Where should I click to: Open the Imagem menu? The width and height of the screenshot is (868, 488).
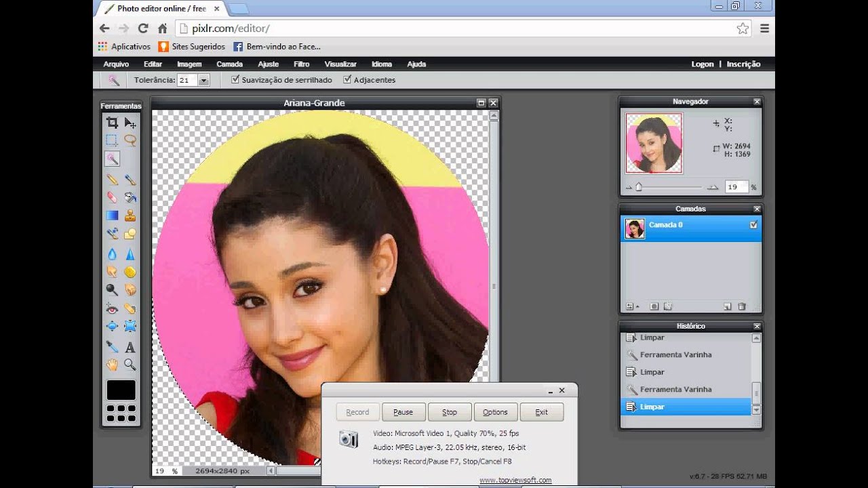190,64
